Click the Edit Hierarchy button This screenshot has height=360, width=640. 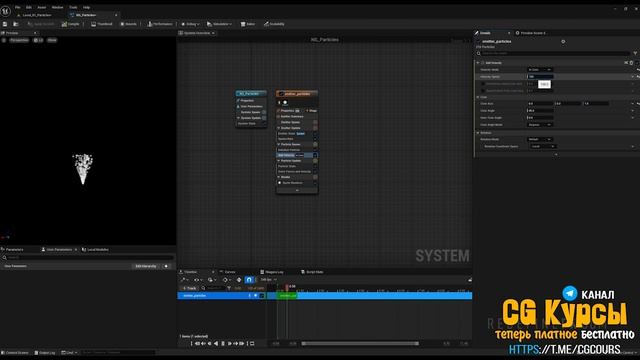click(146, 266)
